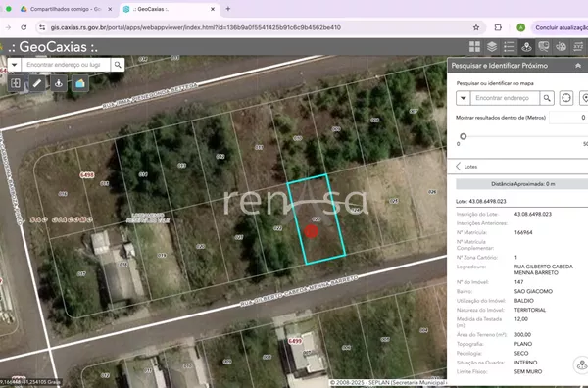Close the Compartilhados comigo tab
This screenshot has height=388, width=588.
[110, 9]
